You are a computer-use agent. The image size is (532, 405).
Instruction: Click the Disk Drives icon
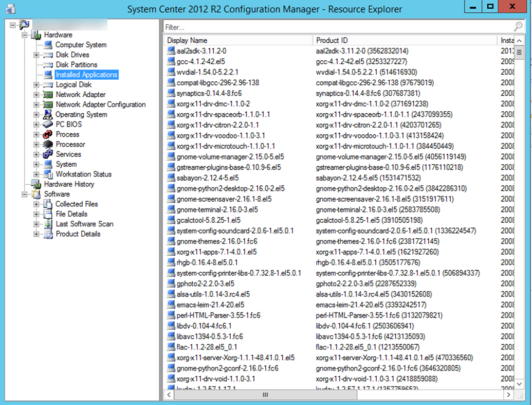(x=48, y=55)
